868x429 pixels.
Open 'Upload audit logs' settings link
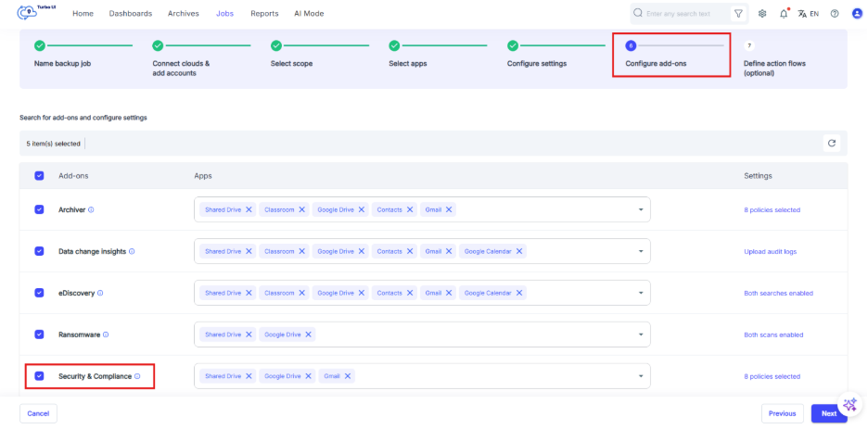tap(770, 251)
